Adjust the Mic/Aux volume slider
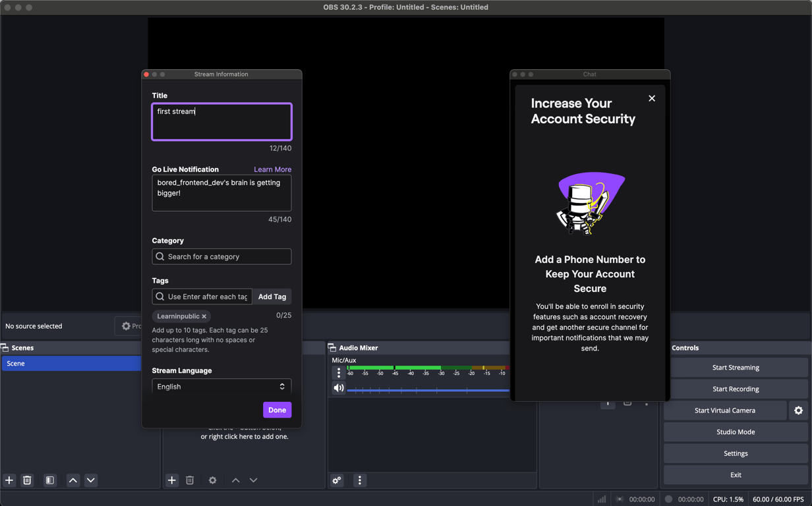This screenshot has height=506, width=812. point(428,391)
